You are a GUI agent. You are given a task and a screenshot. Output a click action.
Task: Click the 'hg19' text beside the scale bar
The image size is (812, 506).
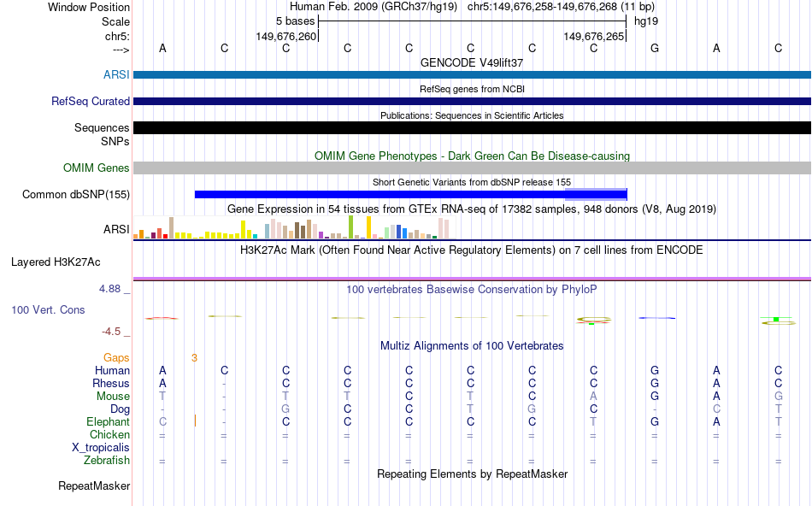point(646,21)
